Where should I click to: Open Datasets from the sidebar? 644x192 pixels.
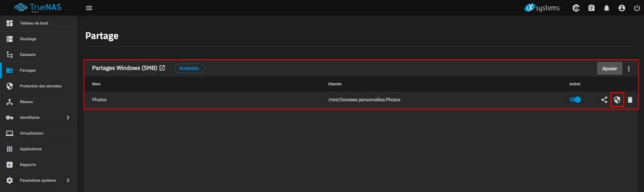(28, 55)
